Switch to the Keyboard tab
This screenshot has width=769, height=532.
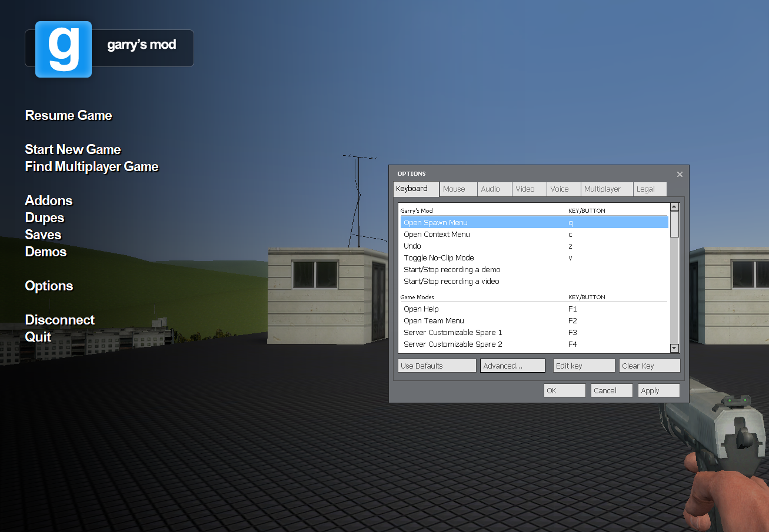417,189
